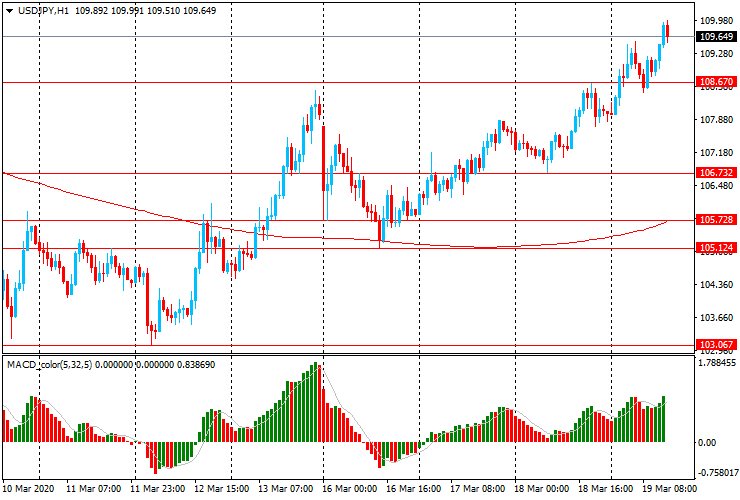The height and width of the screenshot is (500, 740).
Task: Select the MACD_color(5,32,5) indicator label
Action: pos(50,364)
